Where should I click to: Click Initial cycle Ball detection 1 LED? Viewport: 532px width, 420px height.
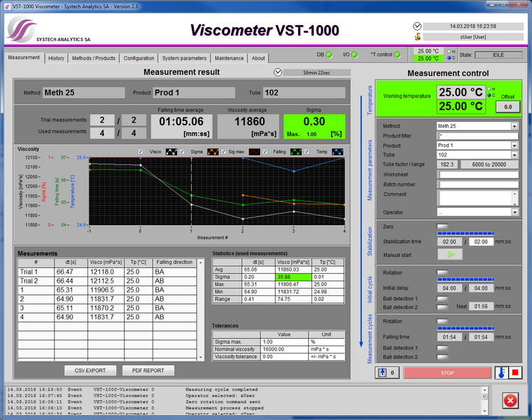pos(442,298)
